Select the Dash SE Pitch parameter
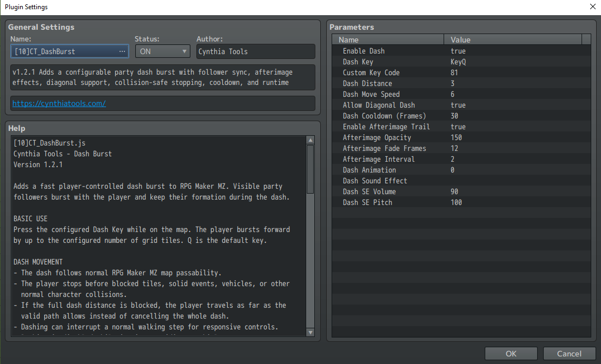The width and height of the screenshot is (601, 364). (461, 202)
